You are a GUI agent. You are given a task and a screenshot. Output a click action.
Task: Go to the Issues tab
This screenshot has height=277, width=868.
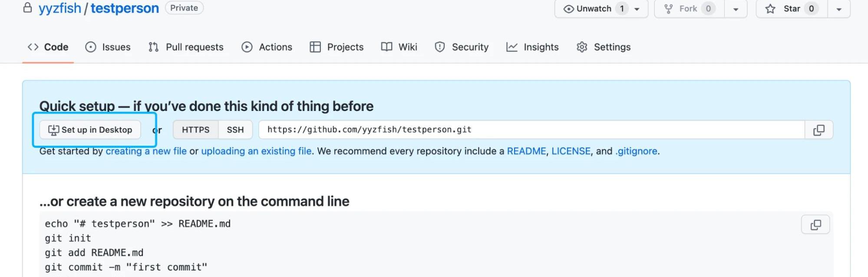(x=108, y=47)
